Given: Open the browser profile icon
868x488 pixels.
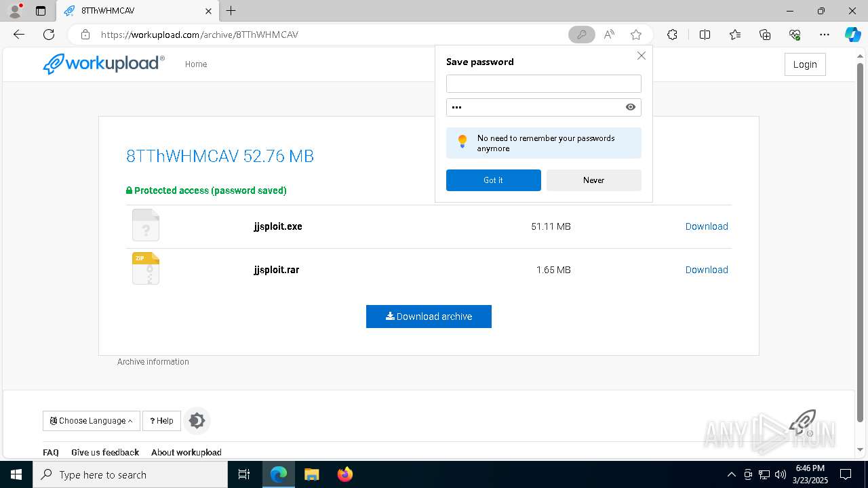Looking at the screenshot, I should click(x=15, y=11).
